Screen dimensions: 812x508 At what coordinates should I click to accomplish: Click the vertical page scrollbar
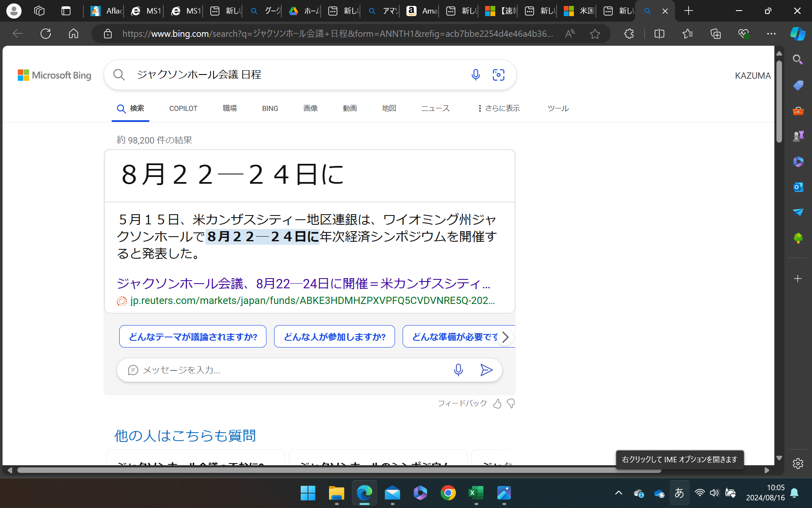click(779, 102)
